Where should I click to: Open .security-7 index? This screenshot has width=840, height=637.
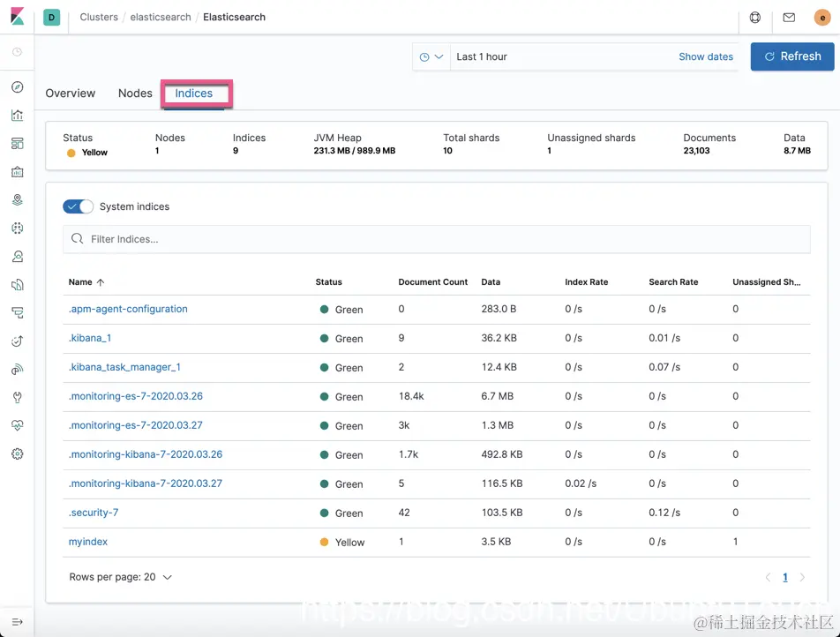94,513
